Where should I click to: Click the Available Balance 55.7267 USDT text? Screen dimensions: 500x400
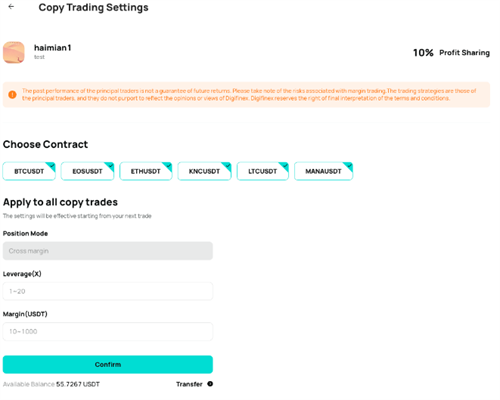coord(51,384)
